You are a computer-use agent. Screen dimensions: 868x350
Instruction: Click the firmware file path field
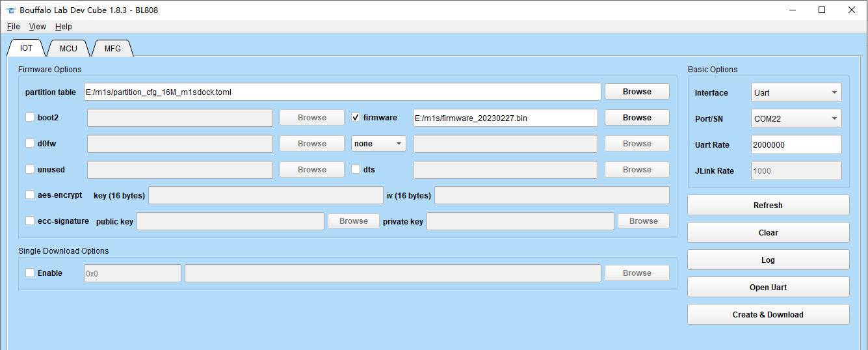pyautogui.click(x=505, y=118)
